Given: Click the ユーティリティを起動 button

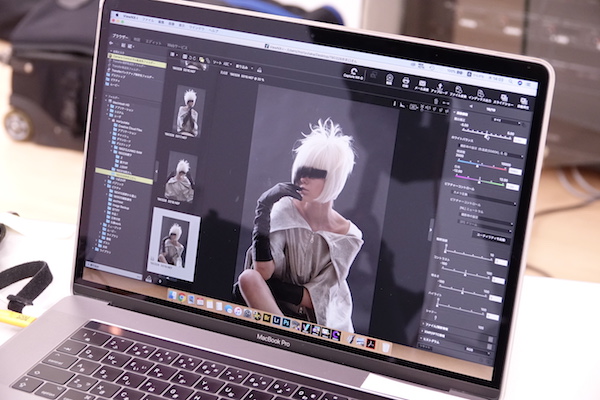Looking at the screenshot, I should pos(492,237).
